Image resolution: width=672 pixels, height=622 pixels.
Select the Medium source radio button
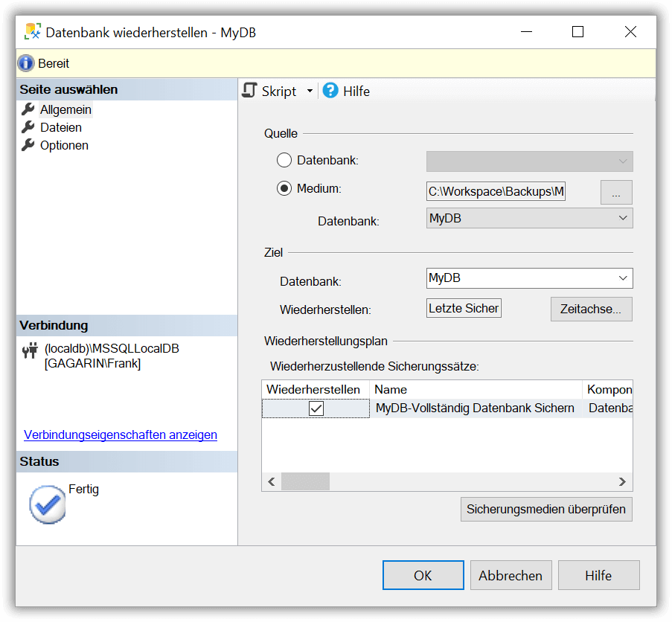point(284,188)
